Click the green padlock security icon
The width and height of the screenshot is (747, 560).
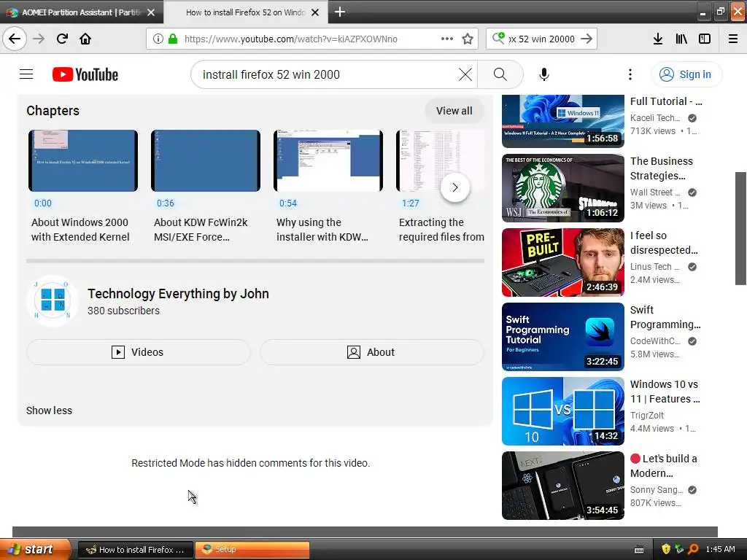[x=173, y=39]
